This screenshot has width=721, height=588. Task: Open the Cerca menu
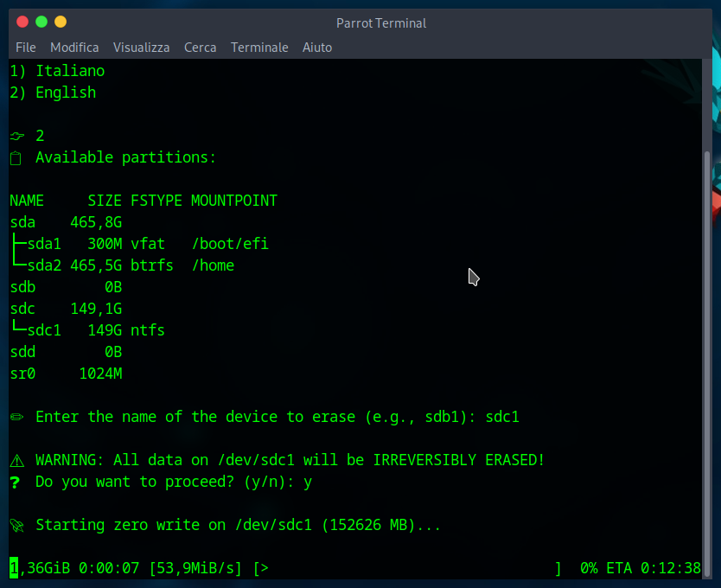click(x=200, y=48)
